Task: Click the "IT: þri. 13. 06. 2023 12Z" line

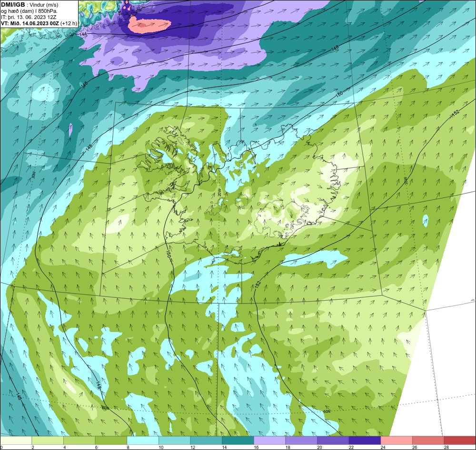Action: [29, 17]
